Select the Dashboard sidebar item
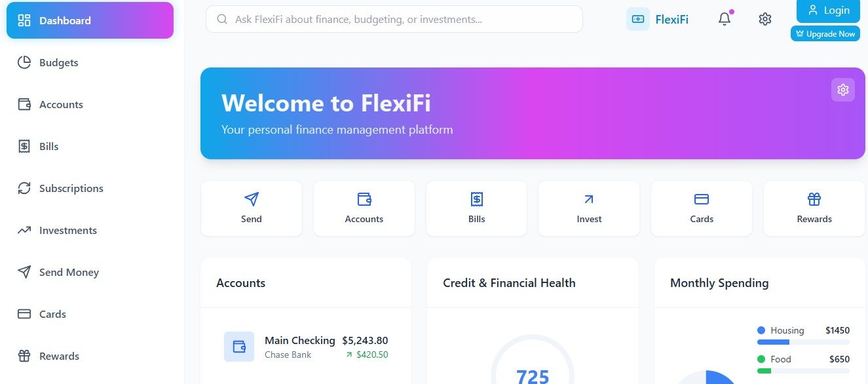The height and width of the screenshot is (384, 868). pyautogui.click(x=90, y=20)
